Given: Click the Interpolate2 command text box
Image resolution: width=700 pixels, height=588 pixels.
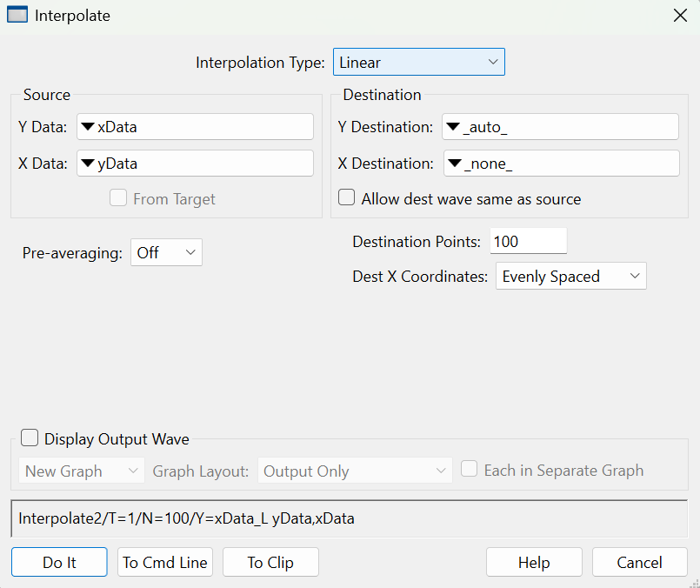Looking at the screenshot, I should point(349,519).
